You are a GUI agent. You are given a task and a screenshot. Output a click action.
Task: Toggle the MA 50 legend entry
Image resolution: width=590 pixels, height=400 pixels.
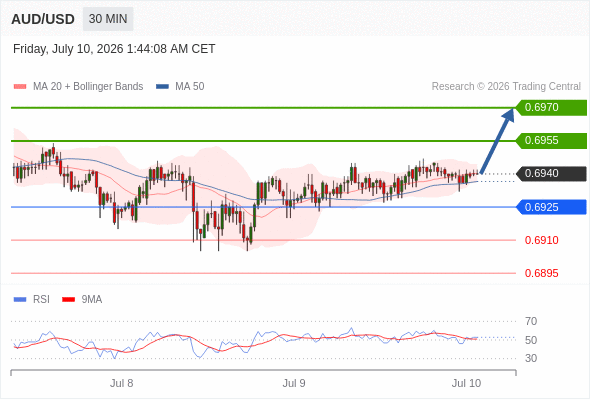tap(180, 87)
